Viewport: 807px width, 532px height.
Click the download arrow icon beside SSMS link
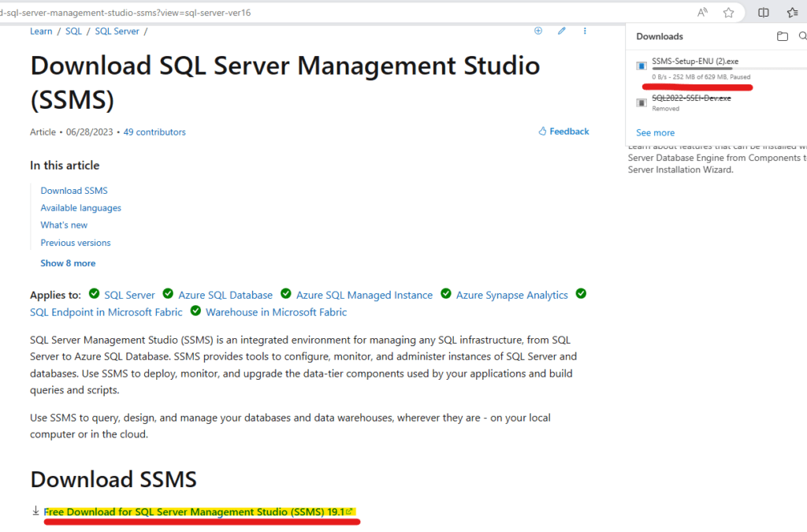(x=35, y=511)
